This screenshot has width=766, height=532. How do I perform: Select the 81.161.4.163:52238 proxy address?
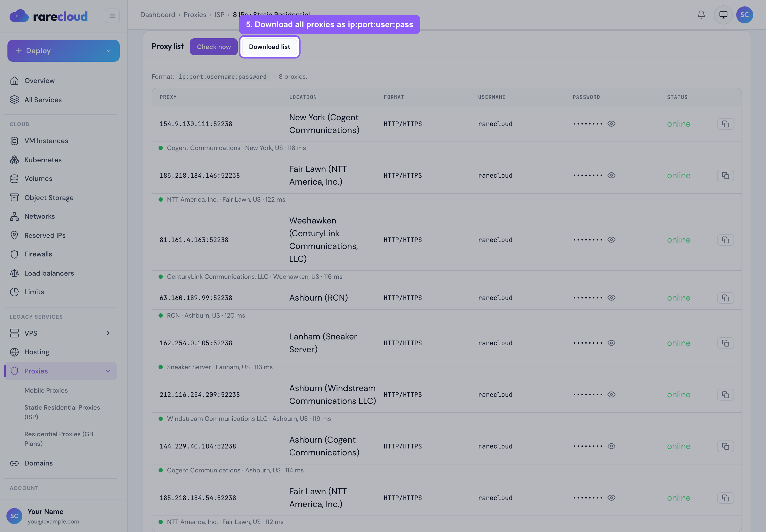click(x=194, y=240)
